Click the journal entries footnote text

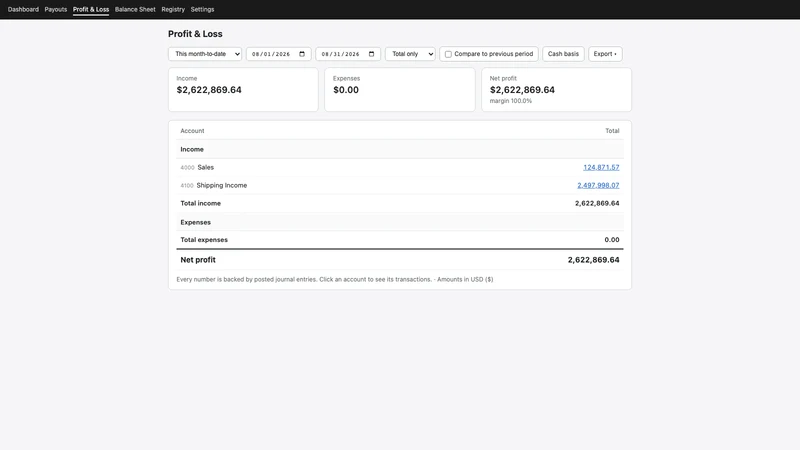click(335, 280)
